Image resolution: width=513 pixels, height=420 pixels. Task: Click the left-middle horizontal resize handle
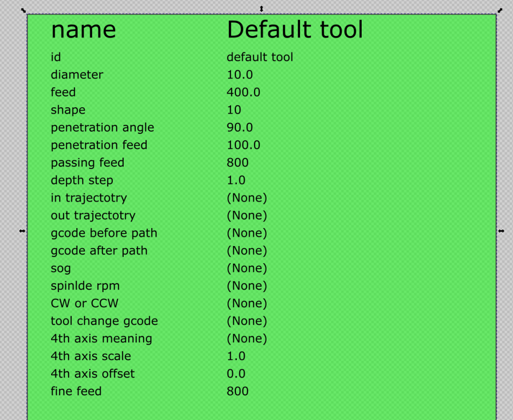click(x=22, y=231)
